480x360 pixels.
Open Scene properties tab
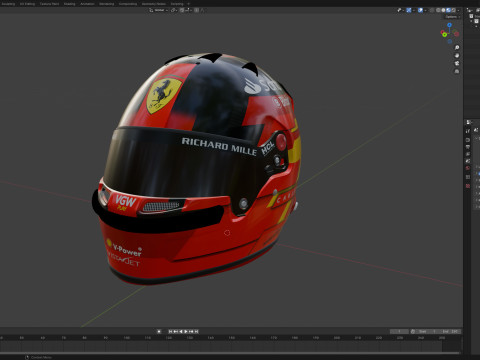pos(468,161)
